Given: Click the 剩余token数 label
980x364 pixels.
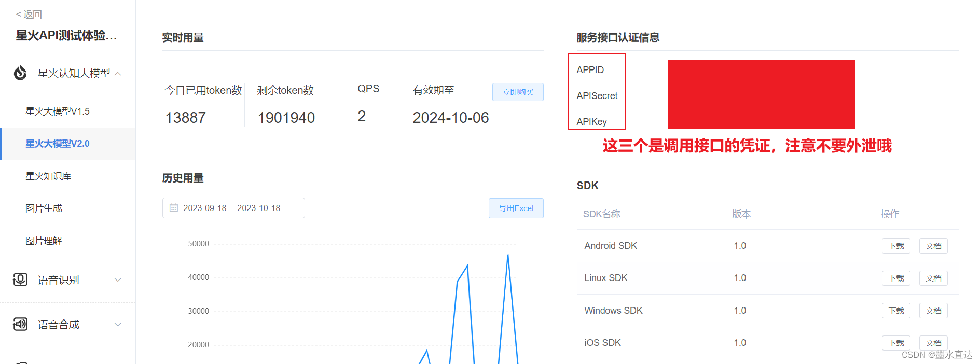Looking at the screenshot, I should [x=285, y=90].
